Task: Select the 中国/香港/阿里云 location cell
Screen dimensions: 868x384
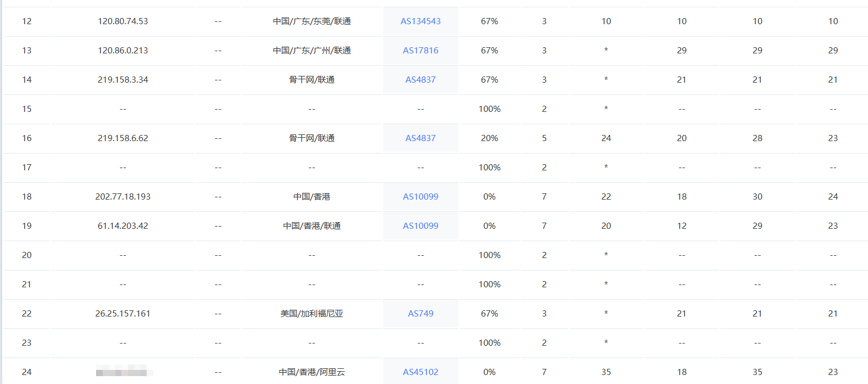Action: coord(312,372)
